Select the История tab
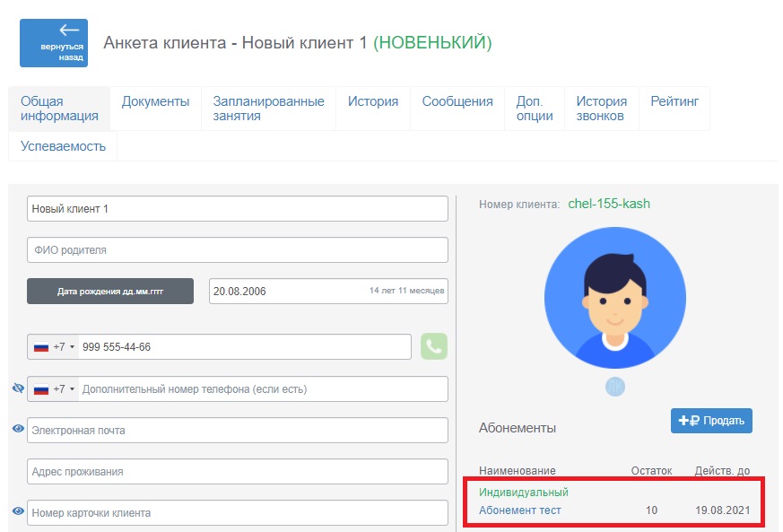 pyautogui.click(x=373, y=109)
